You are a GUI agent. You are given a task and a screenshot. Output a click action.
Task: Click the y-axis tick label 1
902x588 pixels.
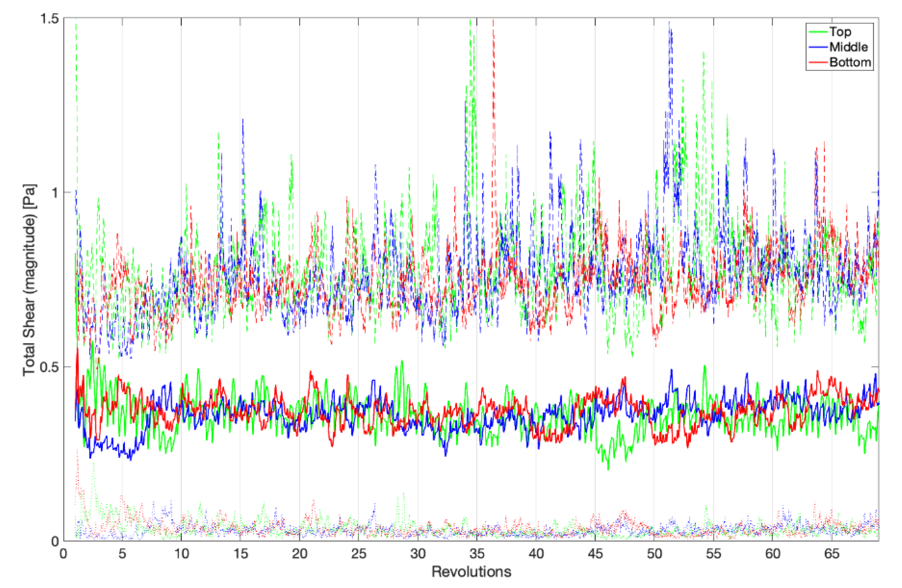coord(56,193)
